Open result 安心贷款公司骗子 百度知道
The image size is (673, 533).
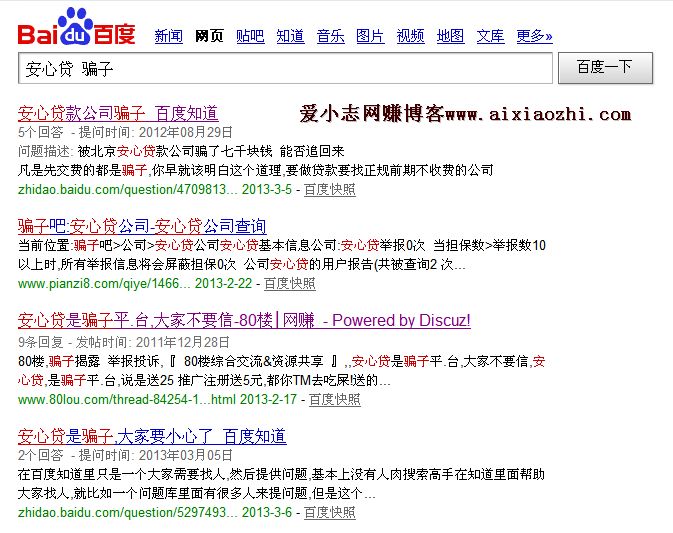tap(118, 113)
